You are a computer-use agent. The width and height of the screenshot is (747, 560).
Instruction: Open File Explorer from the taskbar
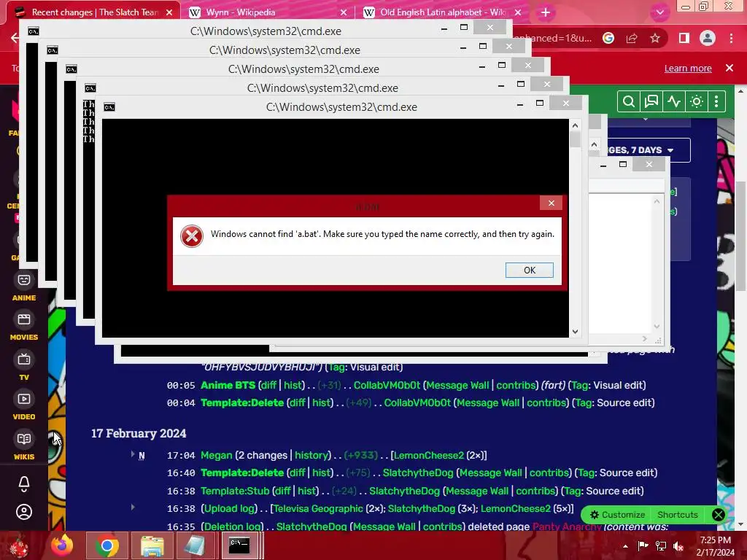[x=152, y=545]
